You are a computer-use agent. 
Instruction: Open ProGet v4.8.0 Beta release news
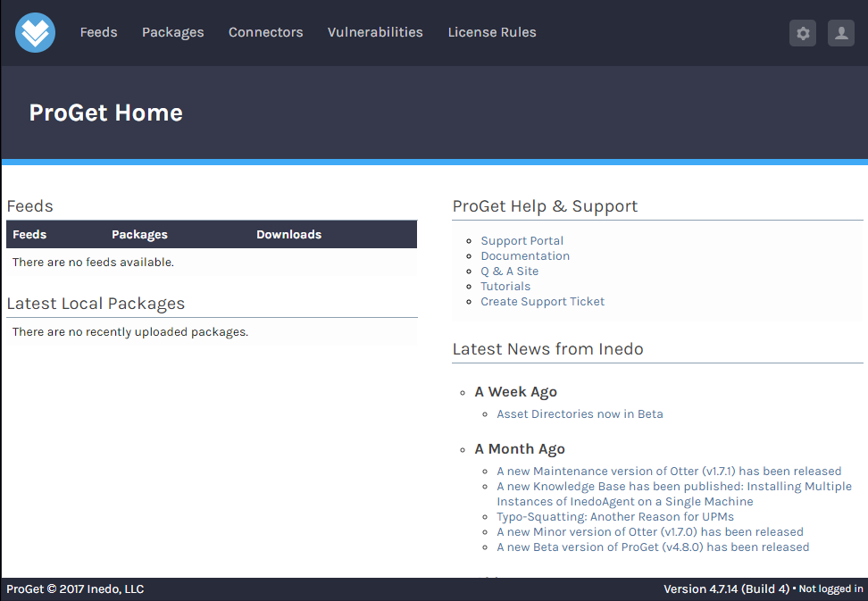653,547
